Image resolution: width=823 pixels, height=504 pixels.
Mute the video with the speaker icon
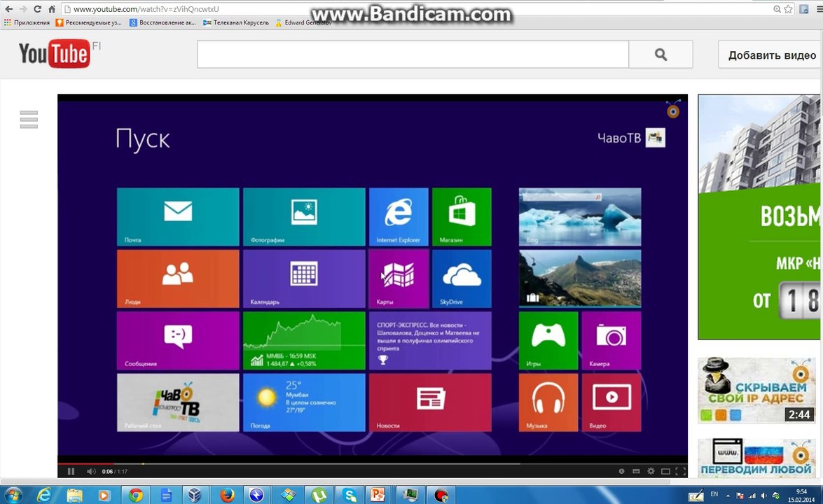91,472
